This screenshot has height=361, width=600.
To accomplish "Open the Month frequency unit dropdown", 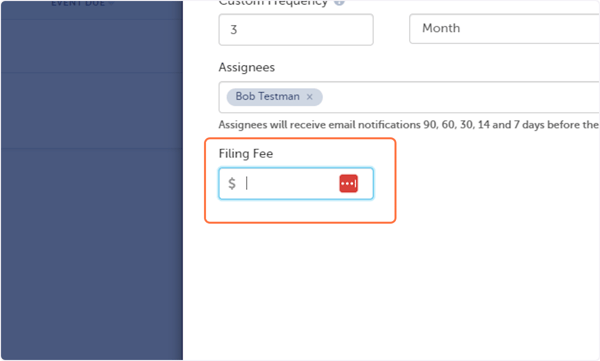I will [504, 29].
